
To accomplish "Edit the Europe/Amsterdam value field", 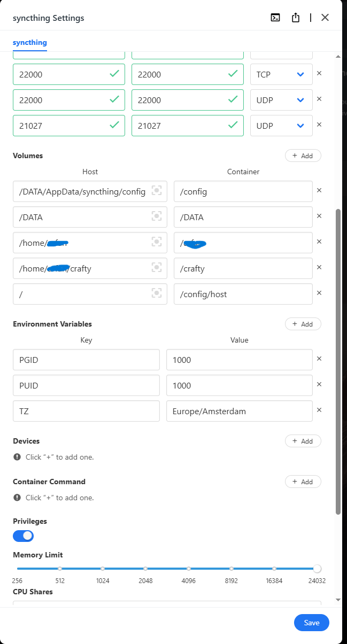I will 240,411.
